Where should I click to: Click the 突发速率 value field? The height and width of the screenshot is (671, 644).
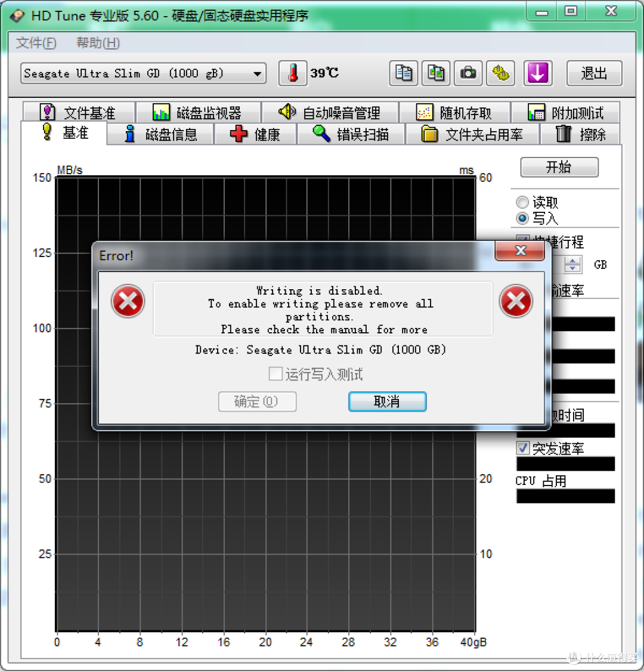[x=565, y=464]
